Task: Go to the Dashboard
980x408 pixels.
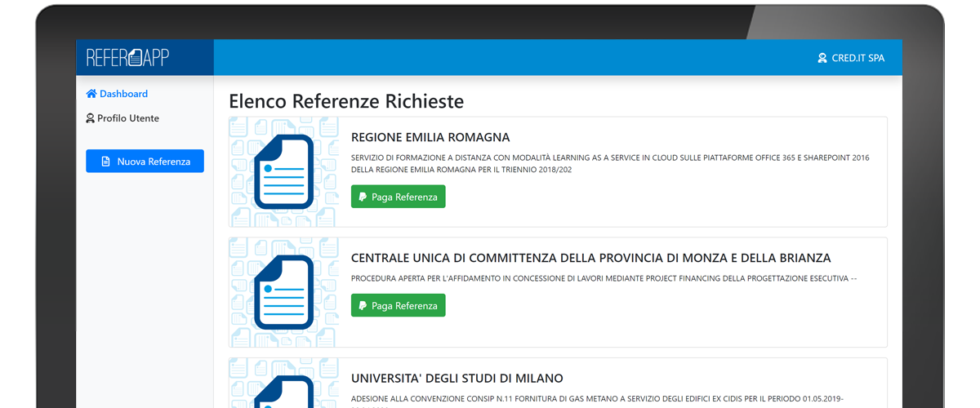Action: point(117,94)
